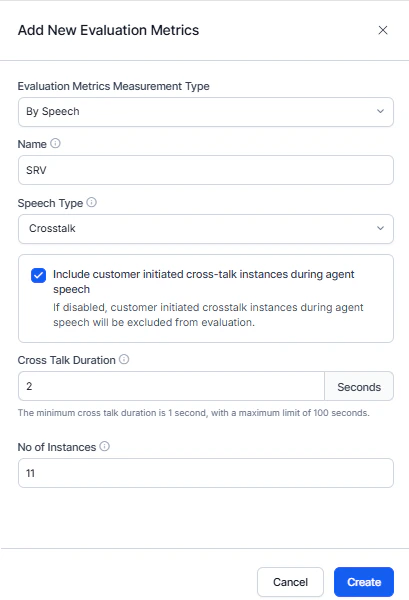Click the minimum cross talk duration helper text
The width and height of the screenshot is (409, 600).
point(194,413)
